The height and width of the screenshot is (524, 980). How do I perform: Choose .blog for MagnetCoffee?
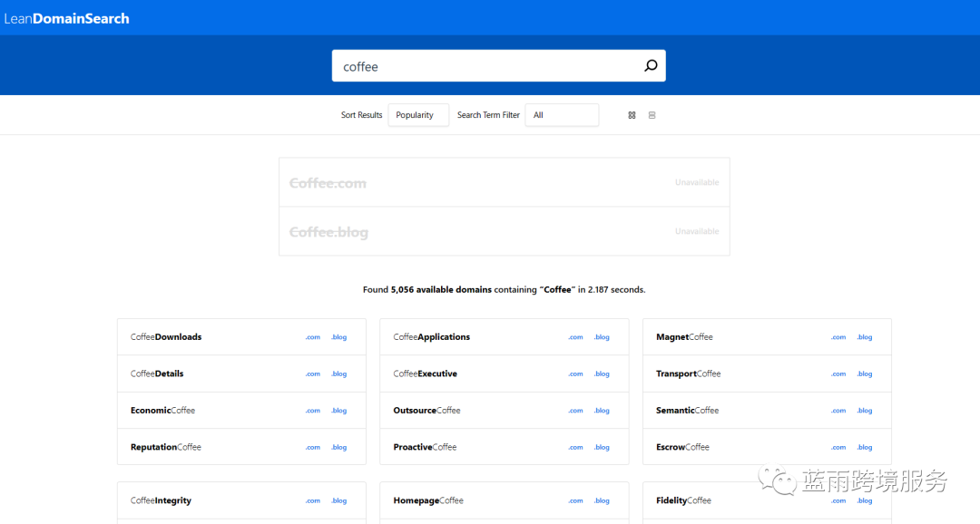pyautogui.click(x=864, y=337)
